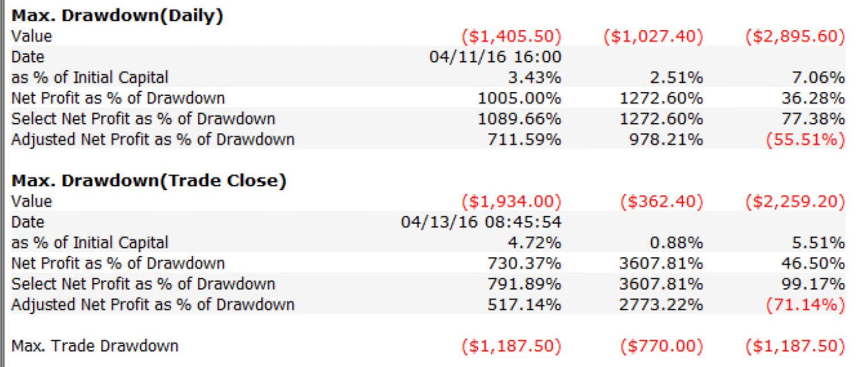Click the Max. Drawdown(Trade Close) section header
The image size is (868, 367).
tap(148, 181)
